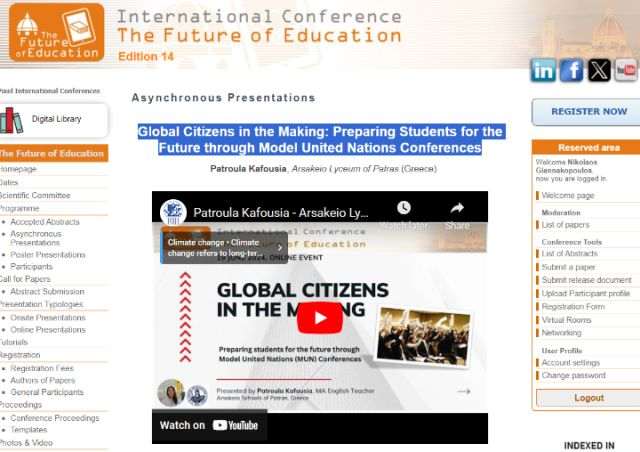640x452 pixels.
Task: Click the conference crowd photo in video thumbnail
Action: [423, 336]
